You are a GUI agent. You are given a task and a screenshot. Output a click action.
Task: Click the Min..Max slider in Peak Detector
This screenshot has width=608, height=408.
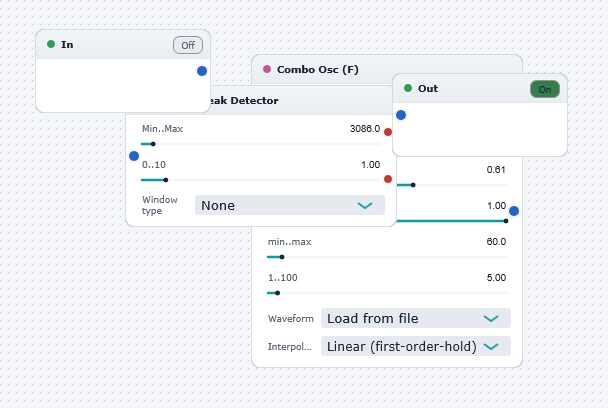coord(261,144)
